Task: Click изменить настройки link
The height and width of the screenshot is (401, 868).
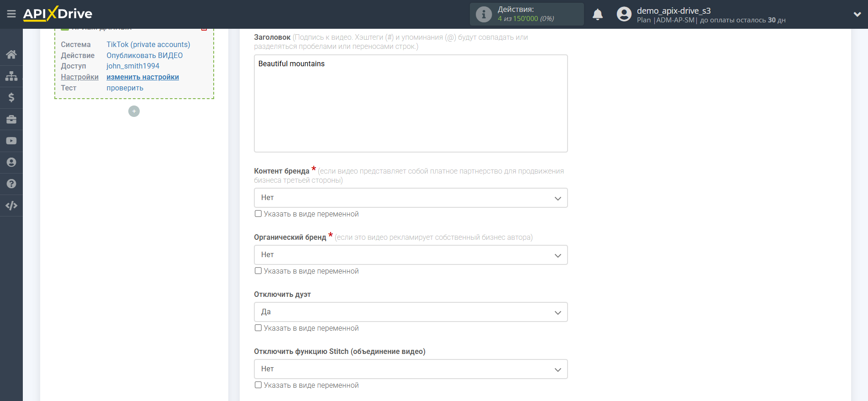Action: [142, 77]
